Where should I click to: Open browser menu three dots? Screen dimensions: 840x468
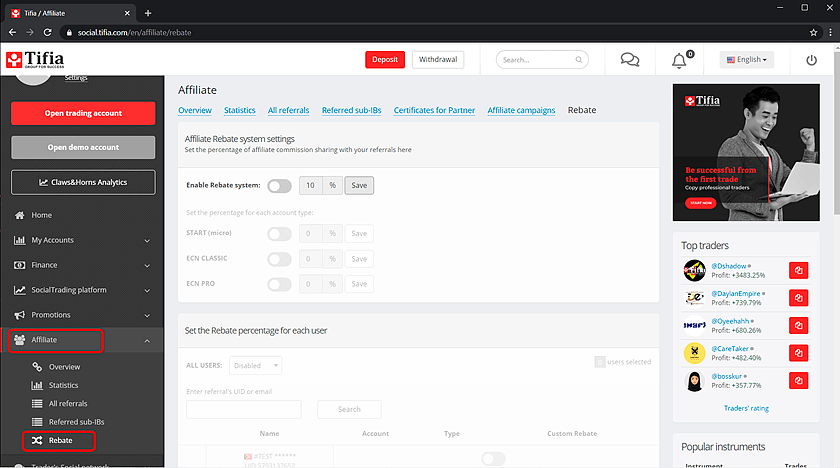point(830,33)
